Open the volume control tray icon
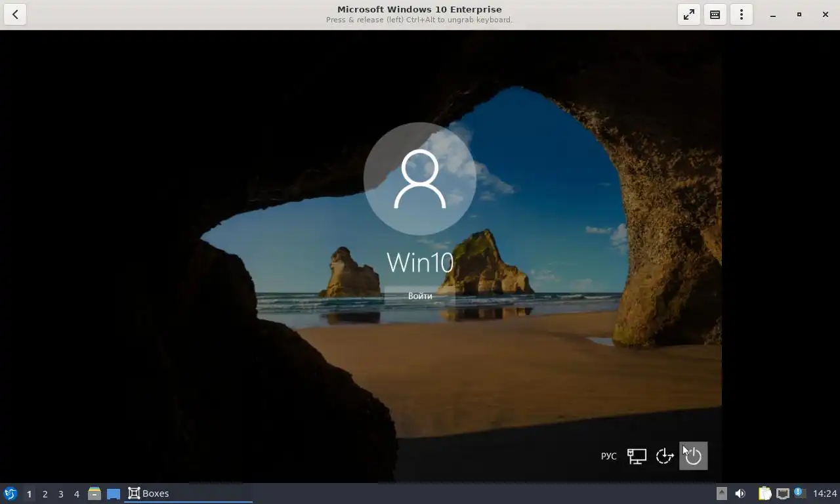The image size is (840, 504). [740, 493]
